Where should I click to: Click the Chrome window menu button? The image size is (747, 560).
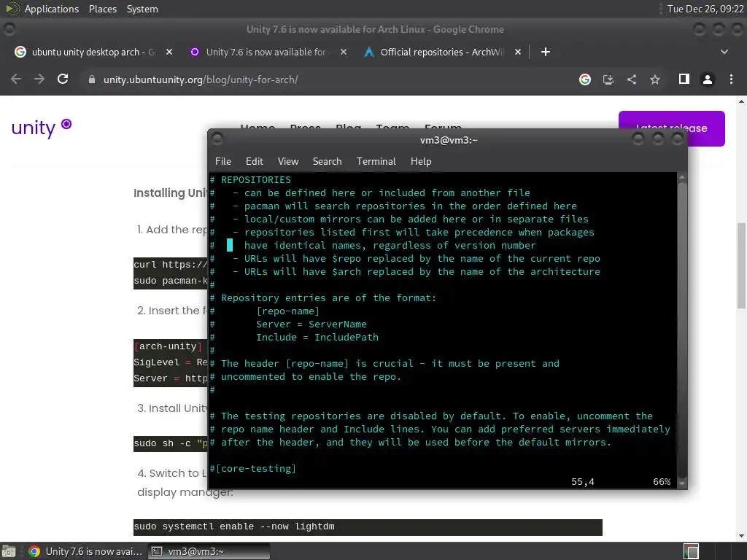pyautogui.click(x=9, y=29)
